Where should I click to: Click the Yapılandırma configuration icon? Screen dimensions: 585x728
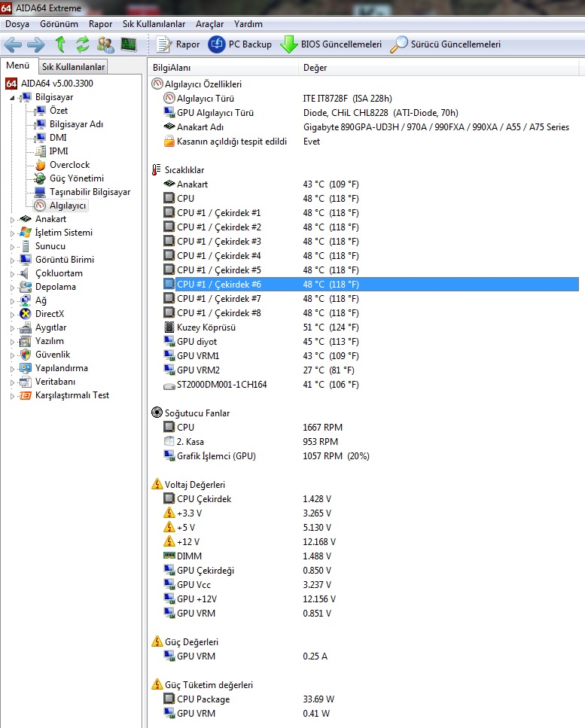coord(25,368)
